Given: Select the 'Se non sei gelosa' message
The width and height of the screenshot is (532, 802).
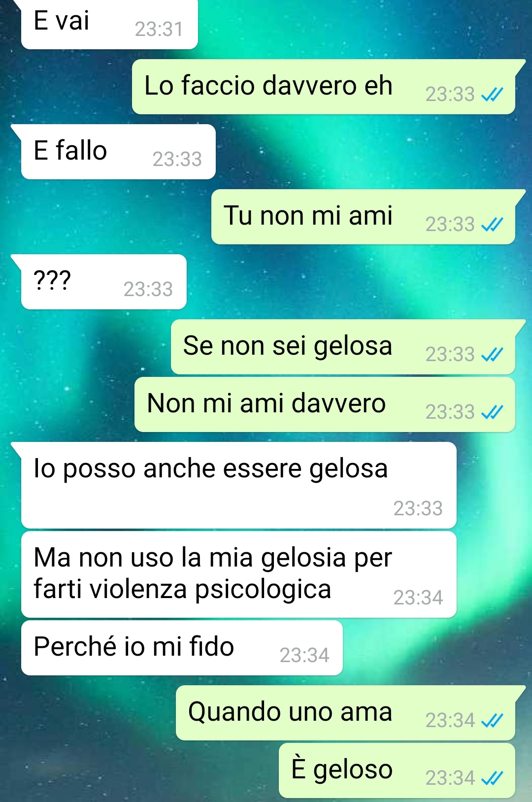Looking at the screenshot, I should point(343,347).
